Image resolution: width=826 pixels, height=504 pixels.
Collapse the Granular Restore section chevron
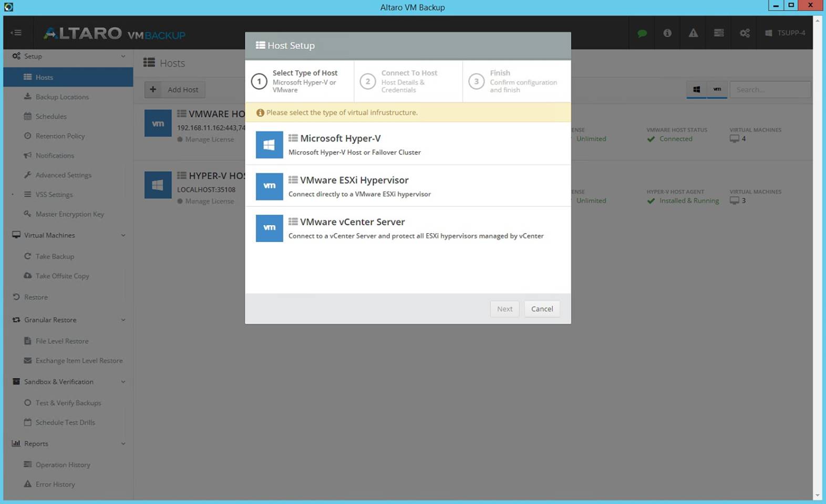123,320
